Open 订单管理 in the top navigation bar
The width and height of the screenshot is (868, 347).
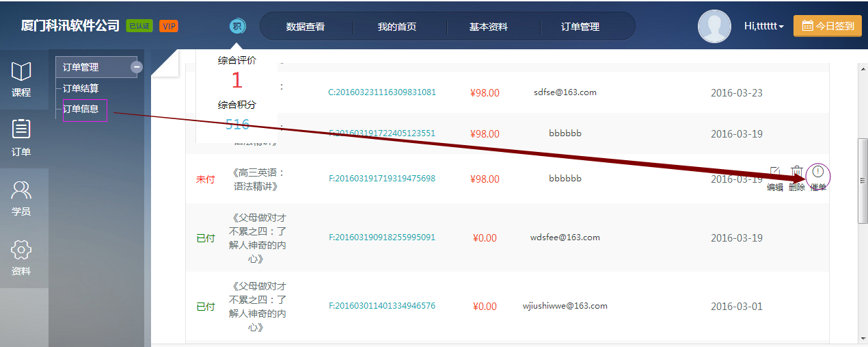coord(580,27)
